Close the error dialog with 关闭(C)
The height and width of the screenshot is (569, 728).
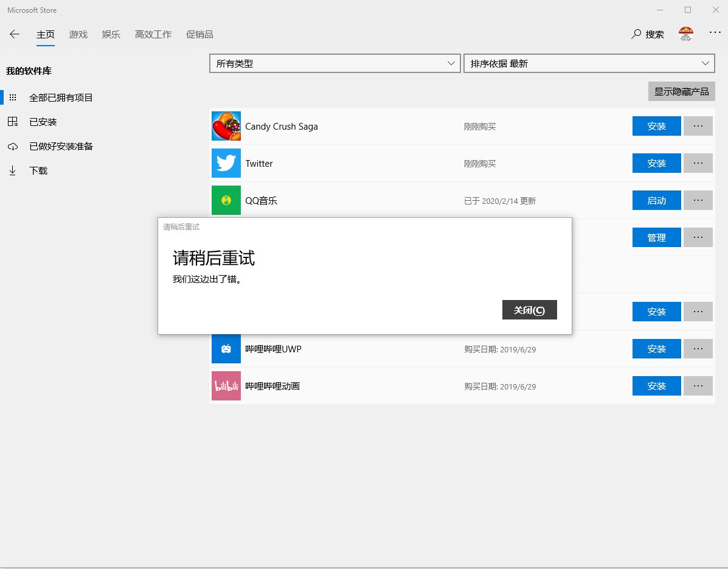pyautogui.click(x=529, y=310)
